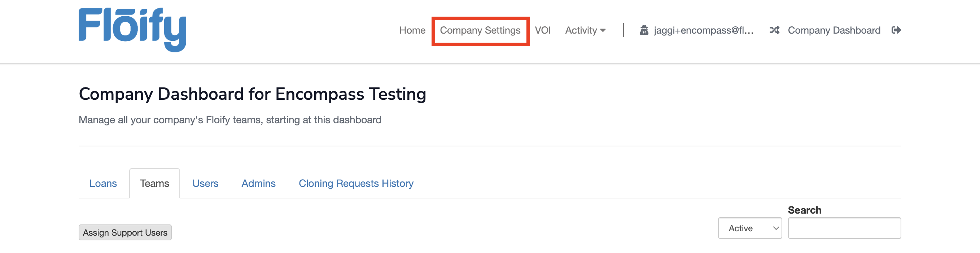Click the Company Dashboard for Encompass Testing heading
Screen dimensions: 980x253
pyautogui.click(x=252, y=94)
